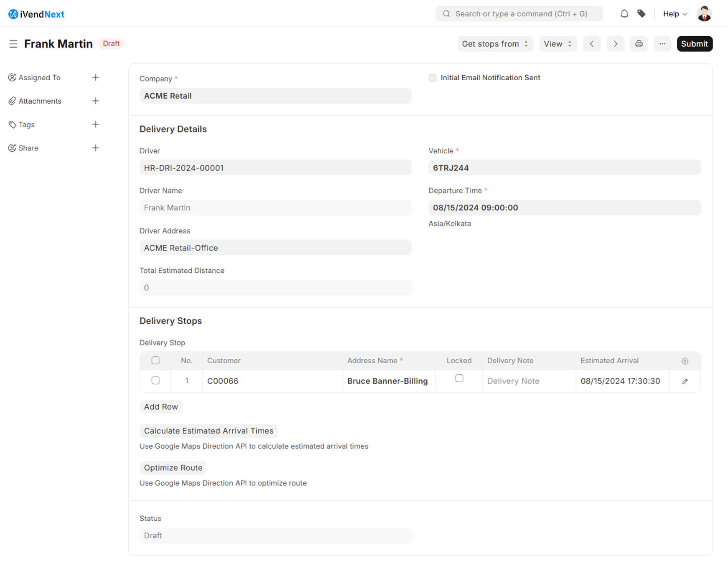Select delivery stop row 1 checkbox
Viewport: 728px width, 568px height.
pyautogui.click(x=155, y=380)
